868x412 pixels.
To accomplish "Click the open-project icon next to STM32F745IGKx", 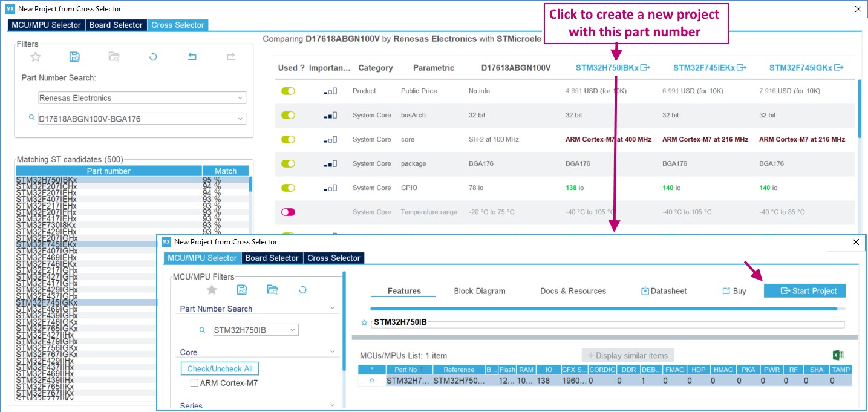I will [838, 68].
